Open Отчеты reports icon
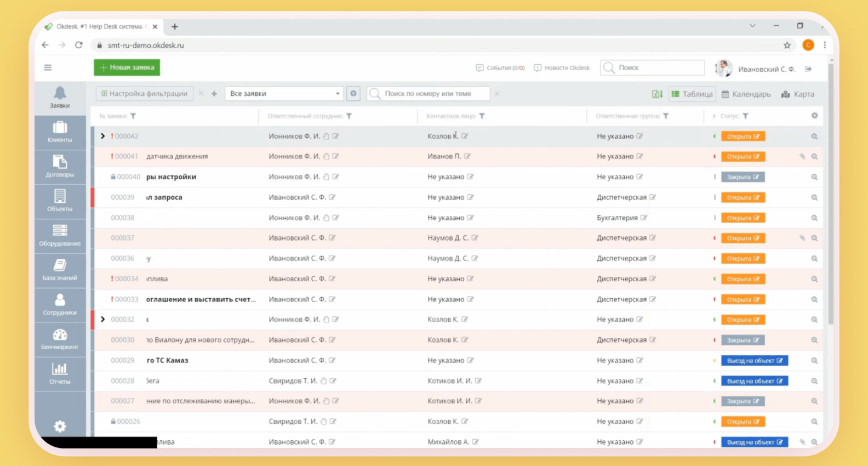Screen dimensions: 868x466 click(60, 373)
